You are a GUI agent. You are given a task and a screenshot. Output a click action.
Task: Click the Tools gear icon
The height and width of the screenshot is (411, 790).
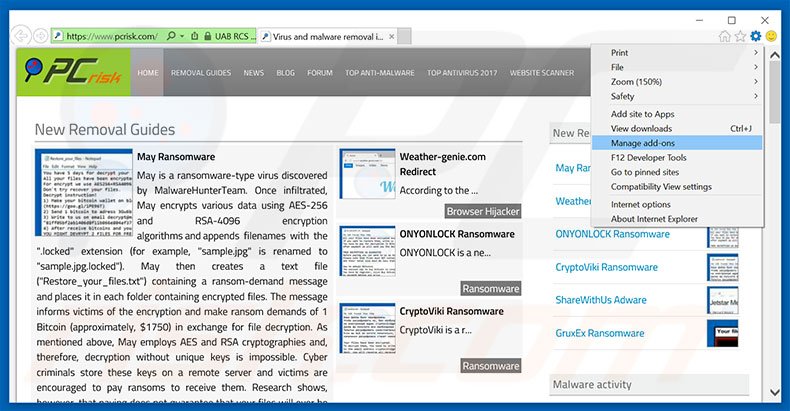755,36
